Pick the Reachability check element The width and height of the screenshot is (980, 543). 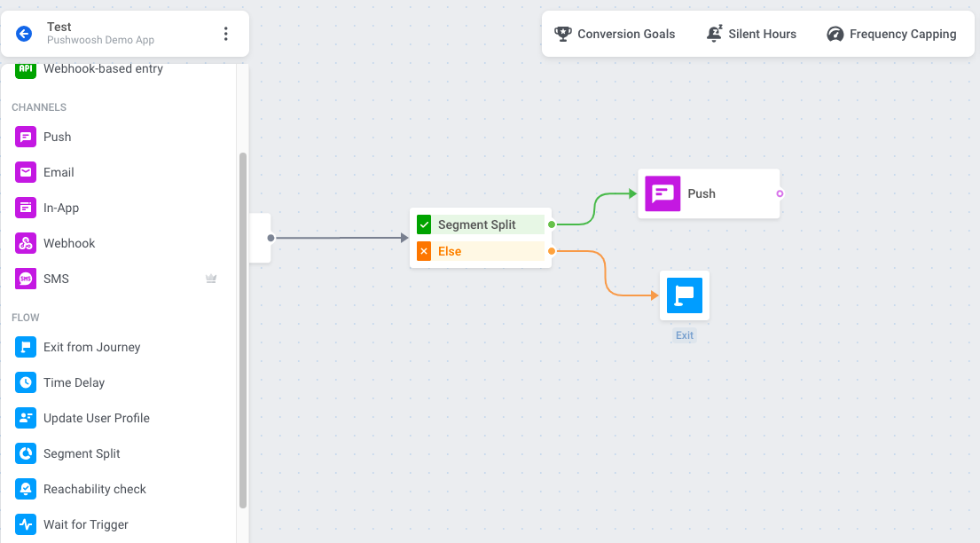coord(94,489)
